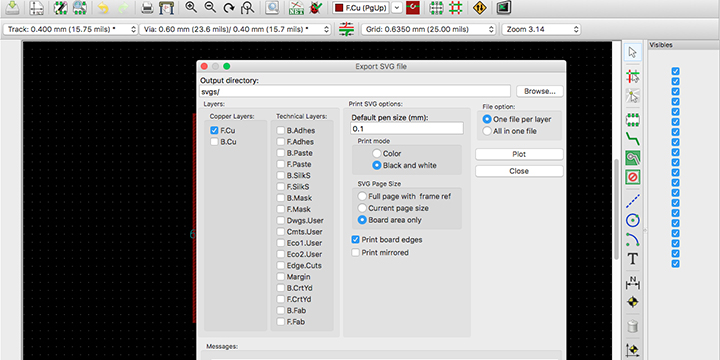Click the Print board icon
The width and height of the screenshot is (720, 360).
[146, 7]
